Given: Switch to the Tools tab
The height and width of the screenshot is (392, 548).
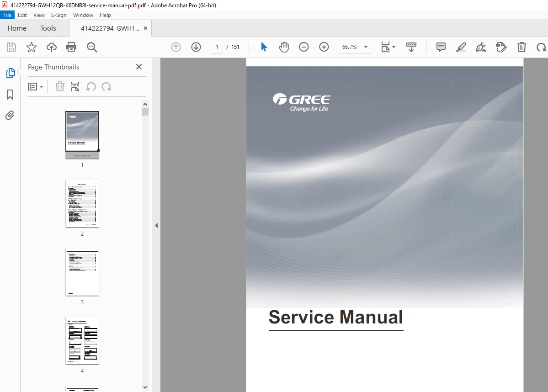Looking at the screenshot, I should click(x=48, y=28).
